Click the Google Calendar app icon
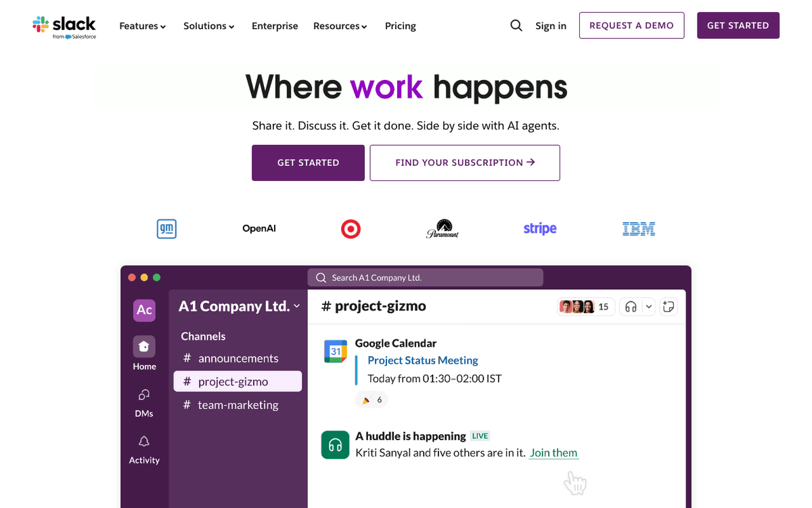Image resolution: width=812 pixels, height=508 pixels. tap(336, 351)
